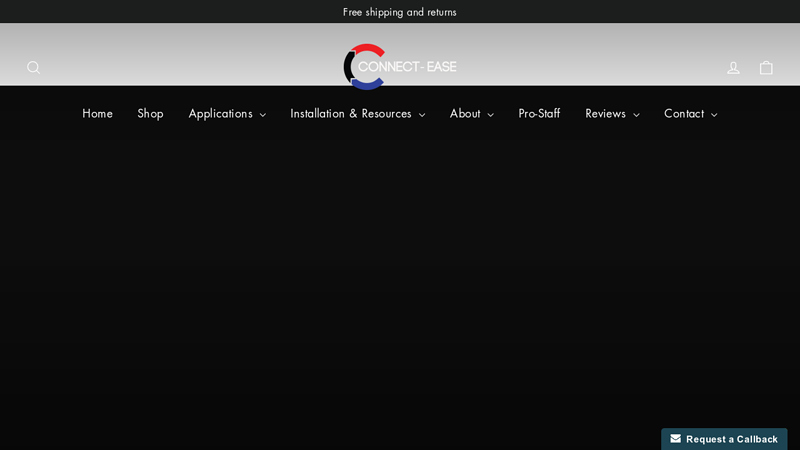Click the Connect-Ease logo

point(399,67)
